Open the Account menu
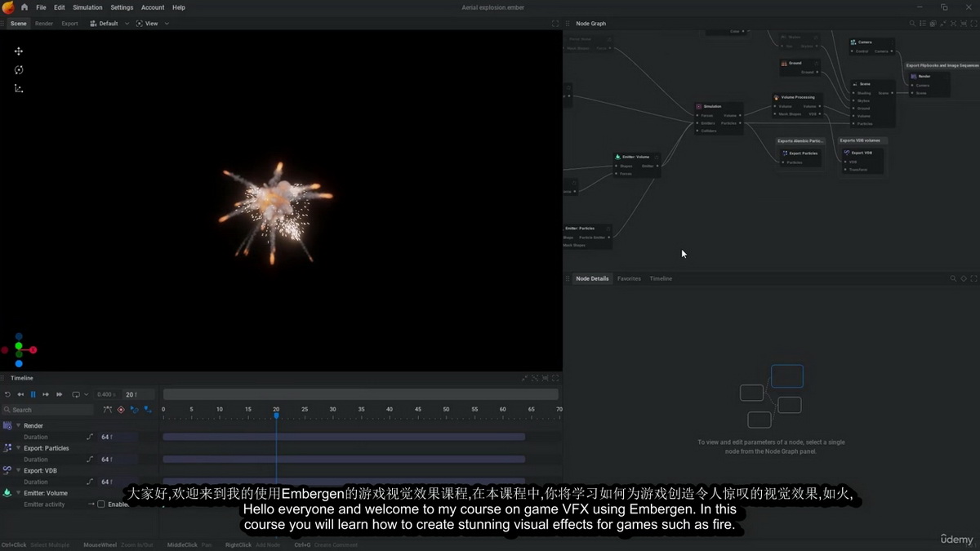The width and height of the screenshot is (980, 551). pos(153,7)
